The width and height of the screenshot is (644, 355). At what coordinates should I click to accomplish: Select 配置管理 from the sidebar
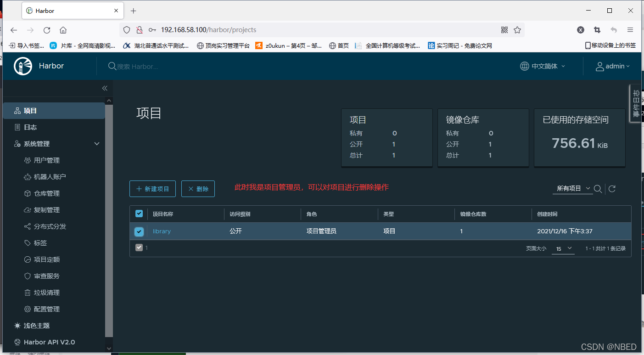46,309
